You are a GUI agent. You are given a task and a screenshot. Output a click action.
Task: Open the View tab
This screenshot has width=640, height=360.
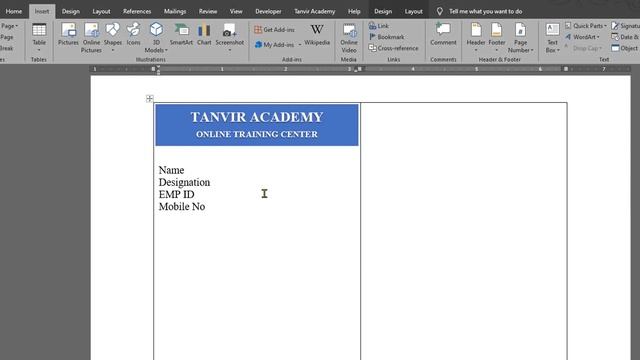(236, 11)
